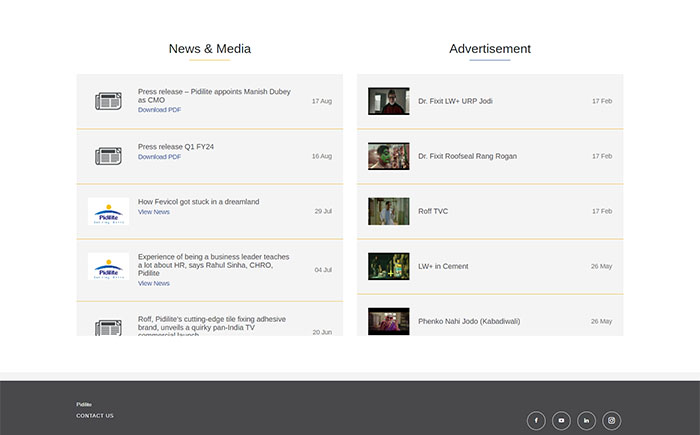
Task: Click the News & Media section heading
Action: (x=210, y=49)
